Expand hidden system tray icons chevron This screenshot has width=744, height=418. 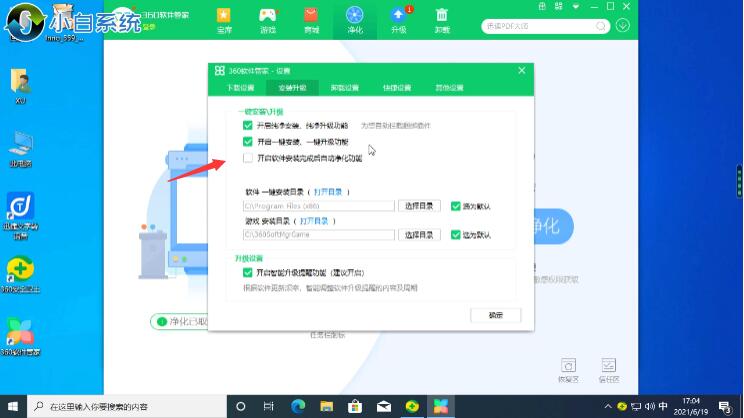(x=608, y=407)
